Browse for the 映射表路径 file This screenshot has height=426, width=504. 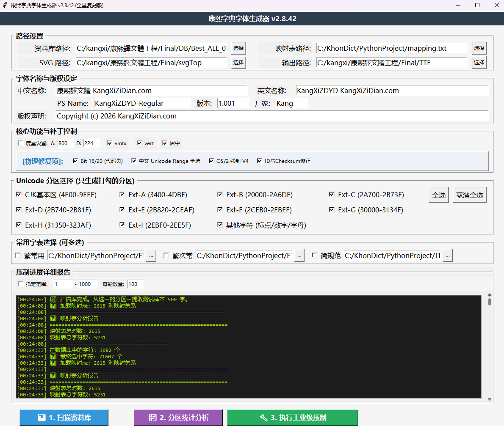pos(479,48)
